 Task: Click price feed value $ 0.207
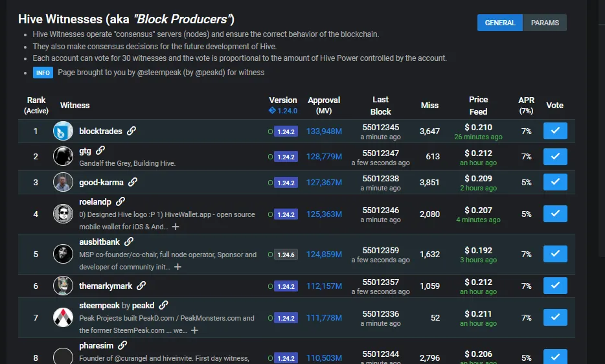point(479,210)
